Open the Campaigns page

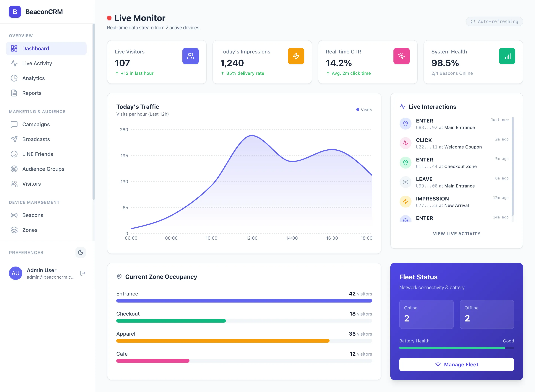[x=36, y=124]
